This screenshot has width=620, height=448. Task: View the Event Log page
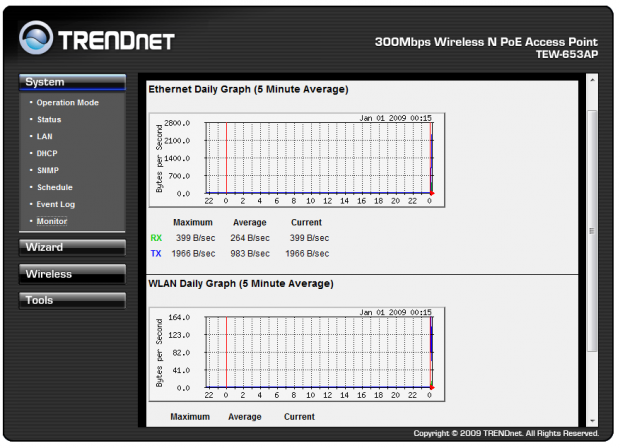tap(56, 204)
